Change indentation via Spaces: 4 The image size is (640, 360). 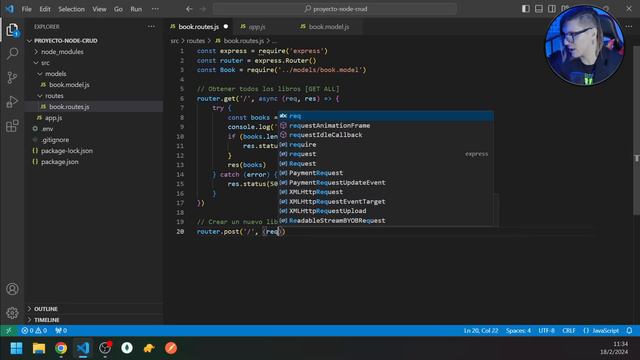click(518, 331)
